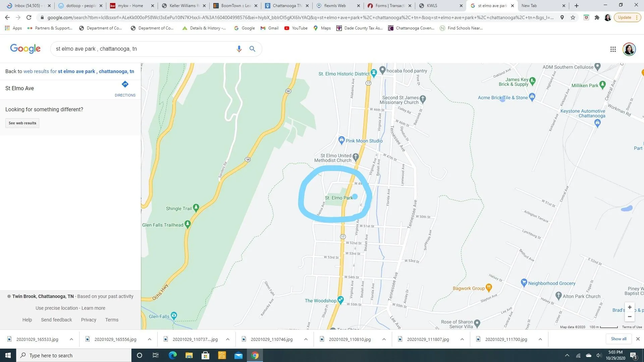Zoom in on the map
The image size is (644, 362).
pyautogui.click(x=630, y=307)
